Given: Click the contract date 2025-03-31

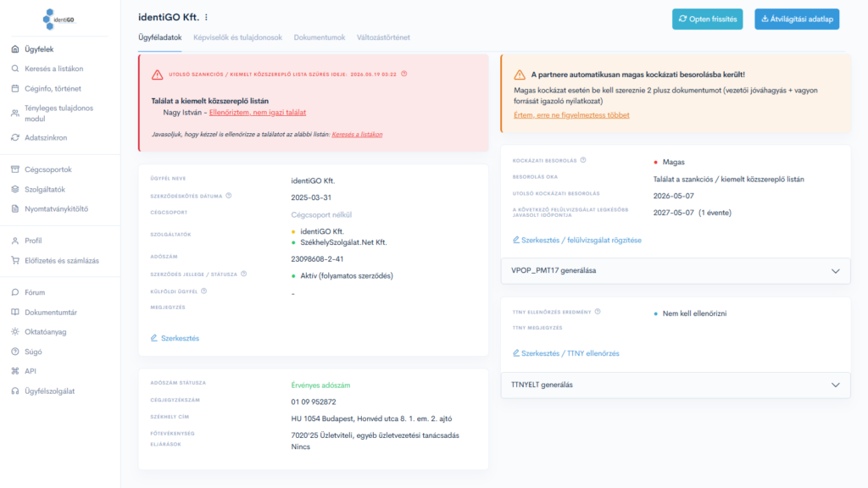Looking at the screenshot, I should [311, 197].
